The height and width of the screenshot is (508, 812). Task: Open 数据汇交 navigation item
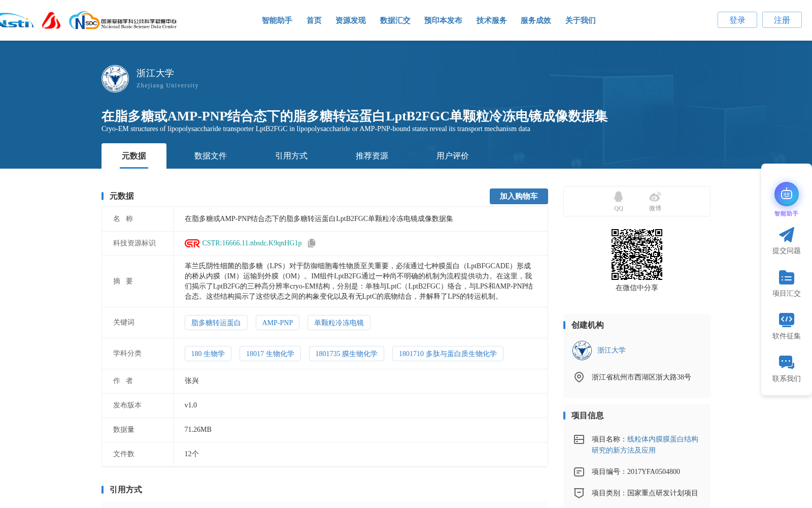tap(395, 20)
